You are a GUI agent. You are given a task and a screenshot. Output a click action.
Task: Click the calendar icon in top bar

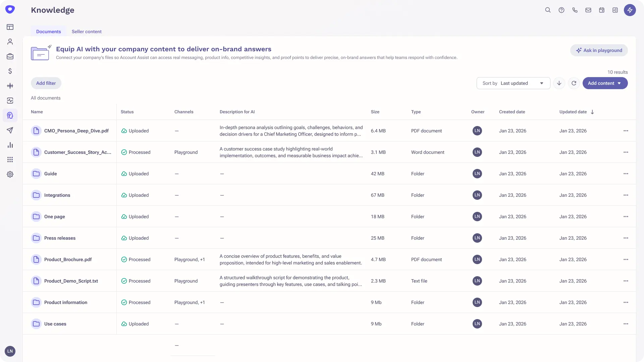pyautogui.click(x=601, y=10)
